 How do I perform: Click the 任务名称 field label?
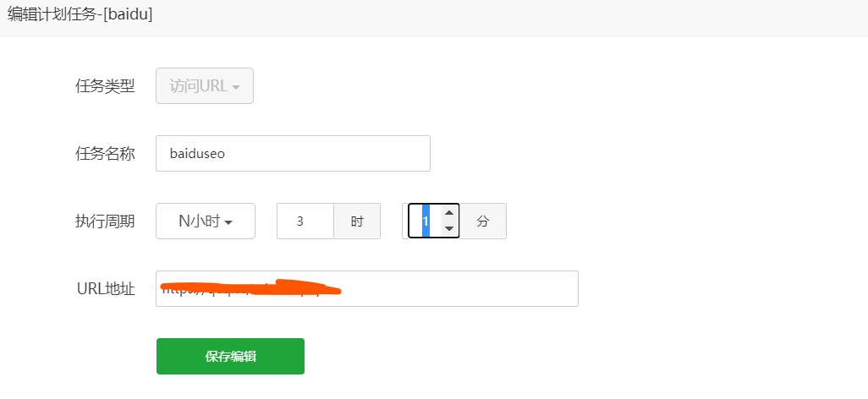coord(105,154)
